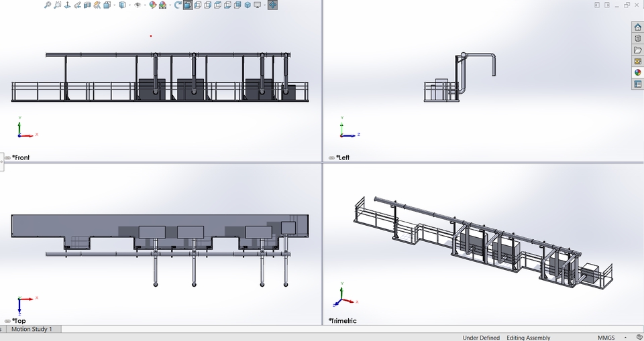Select the solid blue shaded cube icon
Image resolution: width=644 pixels, height=341 pixels.
tap(248, 5)
